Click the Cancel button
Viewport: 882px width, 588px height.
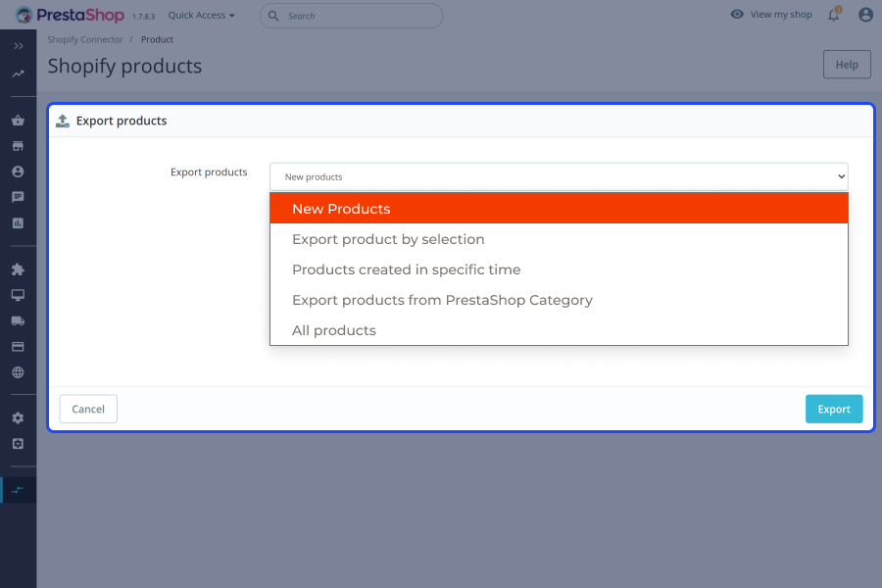tap(88, 409)
